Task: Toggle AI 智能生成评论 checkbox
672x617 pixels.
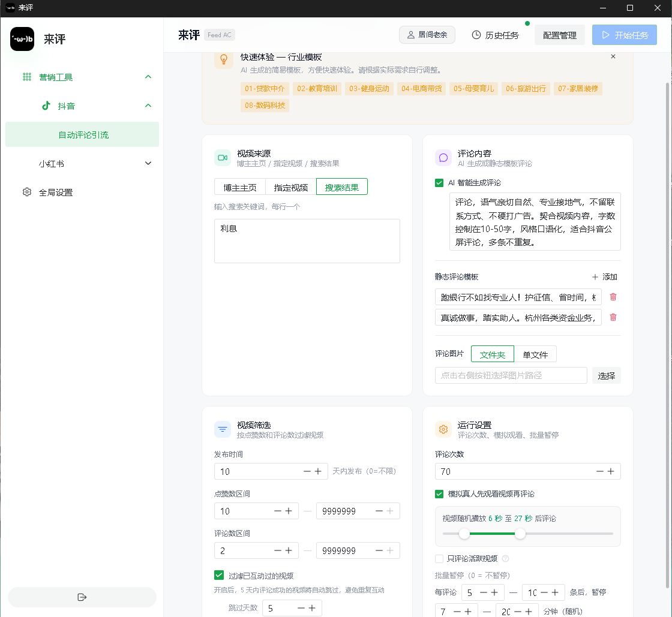Action: click(x=439, y=183)
